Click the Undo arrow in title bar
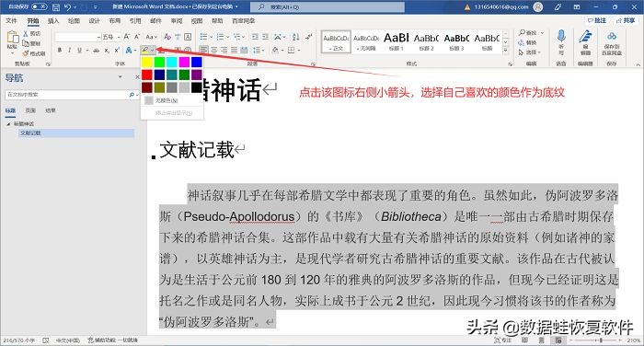The image size is (644, 346). [x=68, y=7]
